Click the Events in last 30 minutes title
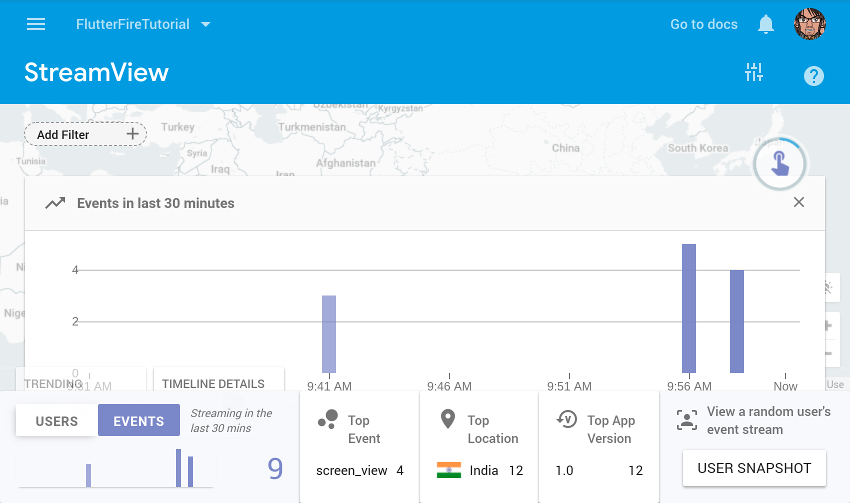850x503 pixels. pos(156,203)
